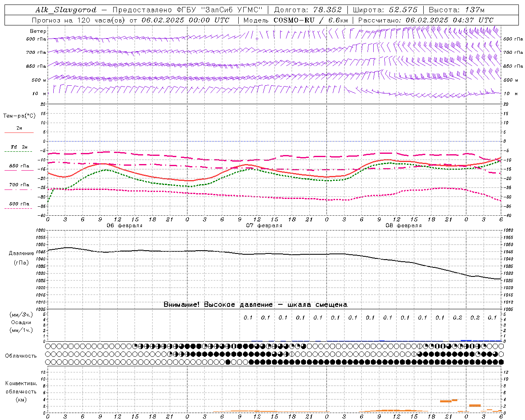Click the '06 февраля' date label

pyautogui.click(x=125, y=226)
